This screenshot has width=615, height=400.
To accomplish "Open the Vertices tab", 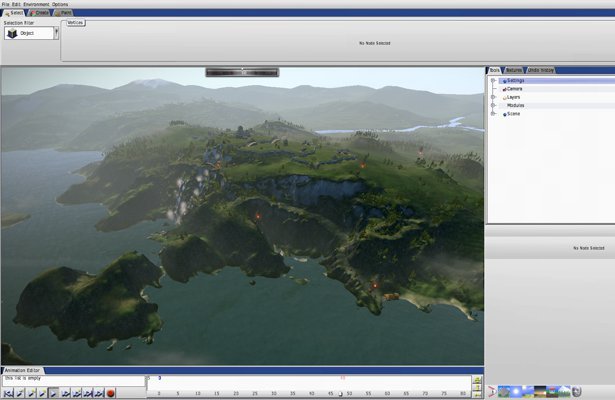I will coord(75,23).
